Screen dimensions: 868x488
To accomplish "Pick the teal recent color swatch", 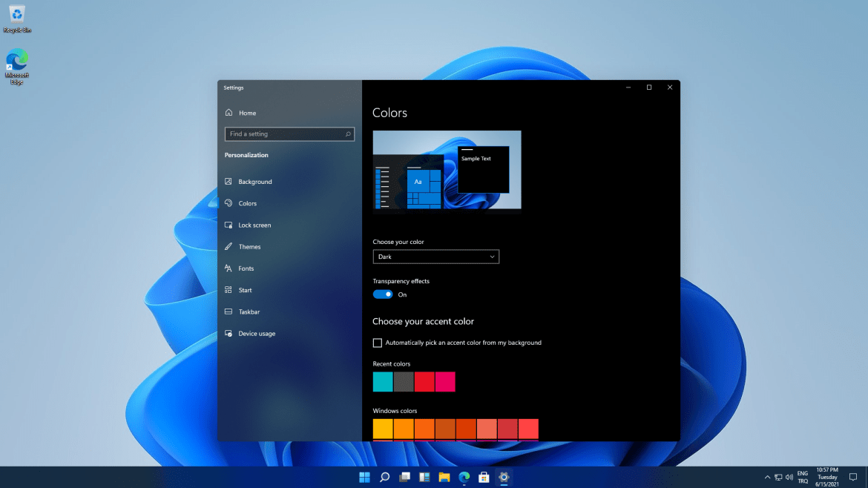I will click(x=382, y=381).
